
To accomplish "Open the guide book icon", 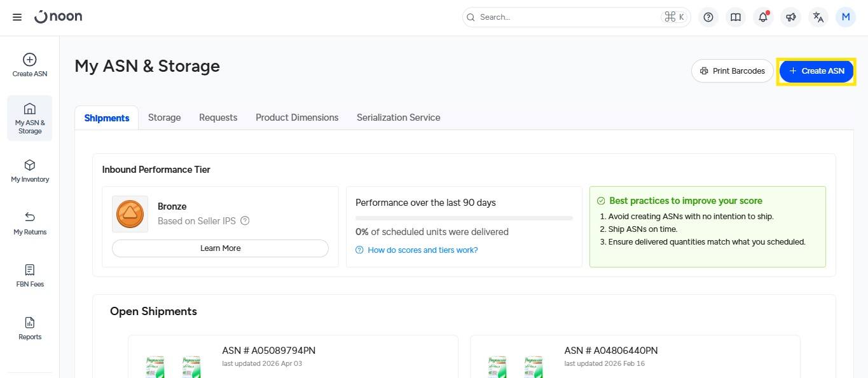I will pyautogui.click(x=736, y=17).
